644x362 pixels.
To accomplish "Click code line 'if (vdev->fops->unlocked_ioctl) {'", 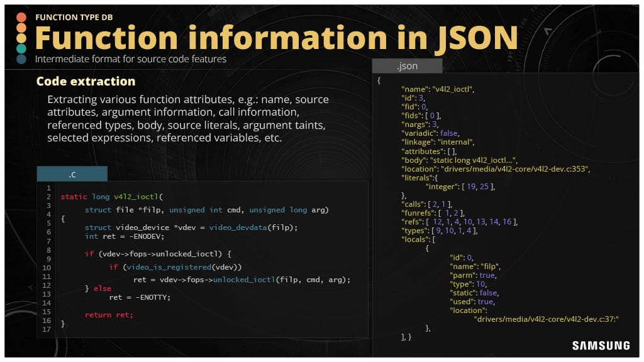I will 158,254.
